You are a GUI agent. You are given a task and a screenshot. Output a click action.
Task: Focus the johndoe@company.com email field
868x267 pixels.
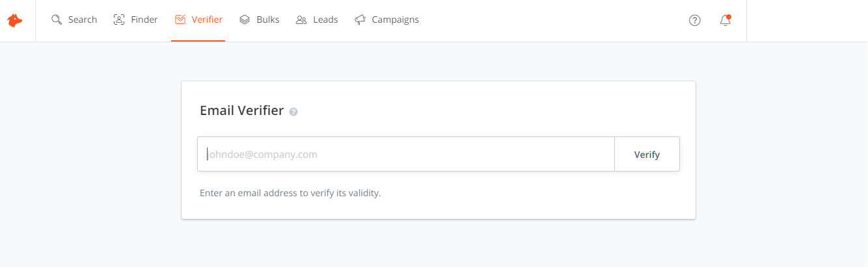[406, 154]
